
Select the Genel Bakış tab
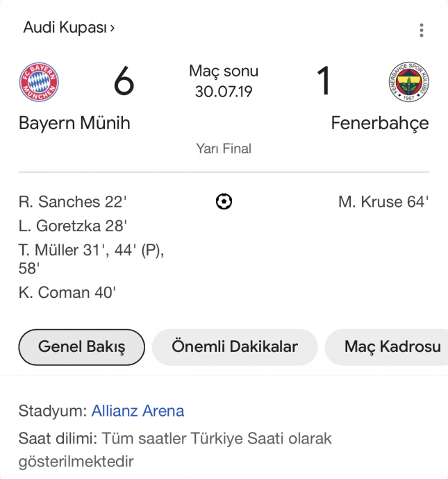point(81,346)
